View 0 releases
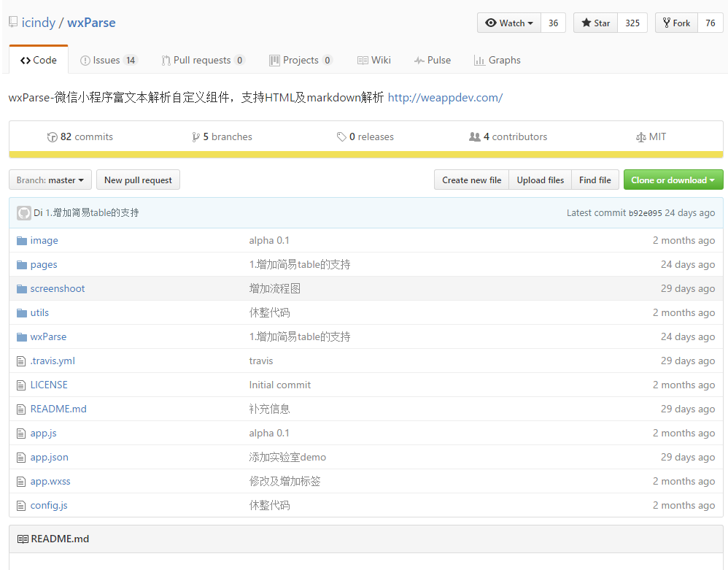Viewport: 728px width, 570px height. point(365,136)
